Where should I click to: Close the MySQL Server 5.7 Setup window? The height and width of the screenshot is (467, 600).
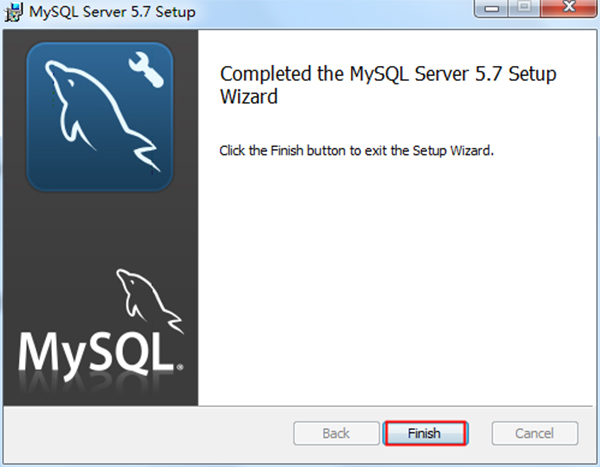569,8
